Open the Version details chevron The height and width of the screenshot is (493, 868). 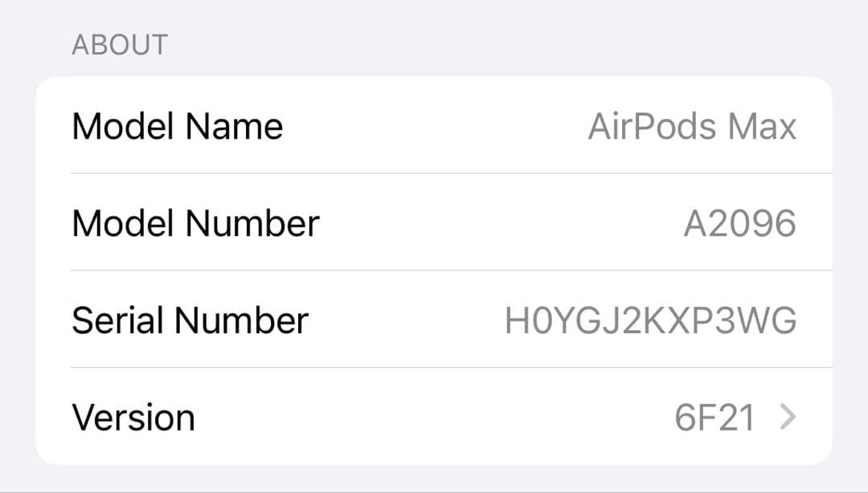pos(788,417)
